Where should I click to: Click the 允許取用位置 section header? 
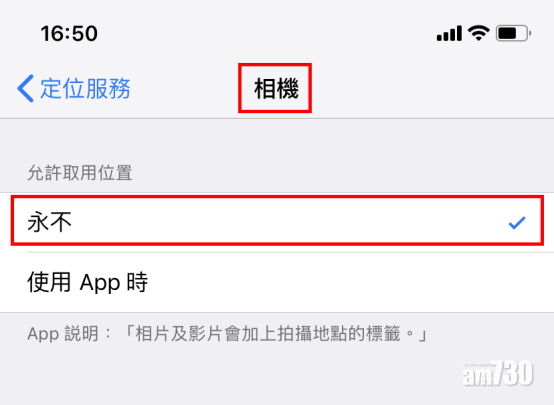(x=80, y=173)
